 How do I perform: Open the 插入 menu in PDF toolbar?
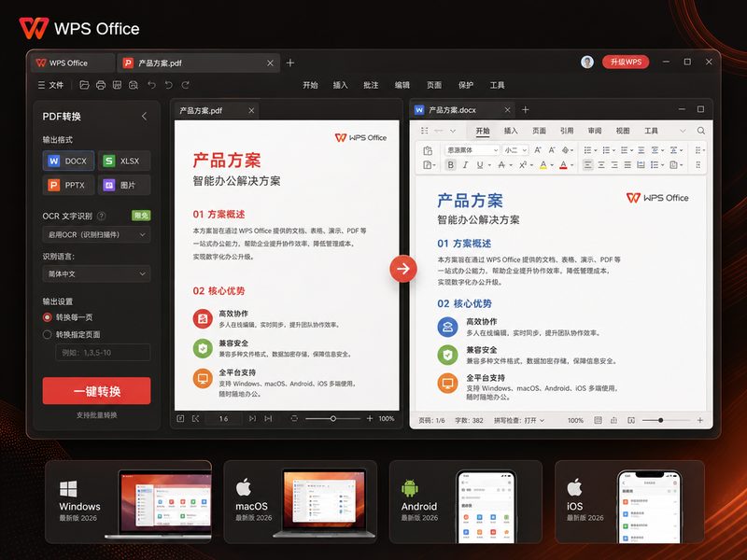340,85
